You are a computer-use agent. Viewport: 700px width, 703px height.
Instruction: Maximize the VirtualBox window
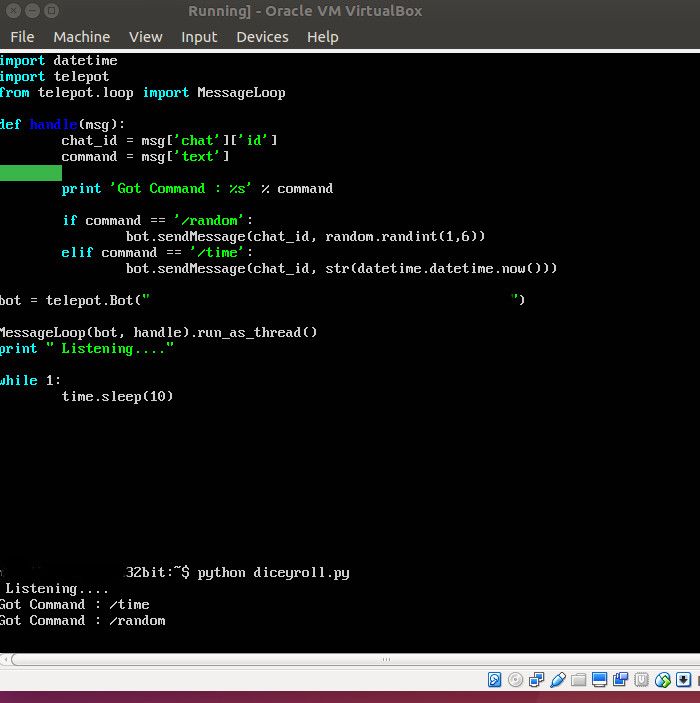[x=52, y=10]
